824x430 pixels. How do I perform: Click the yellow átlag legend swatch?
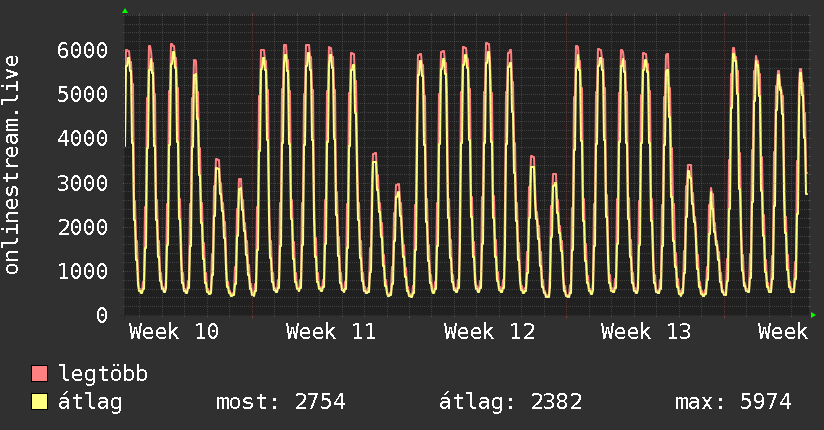point(39,402)
